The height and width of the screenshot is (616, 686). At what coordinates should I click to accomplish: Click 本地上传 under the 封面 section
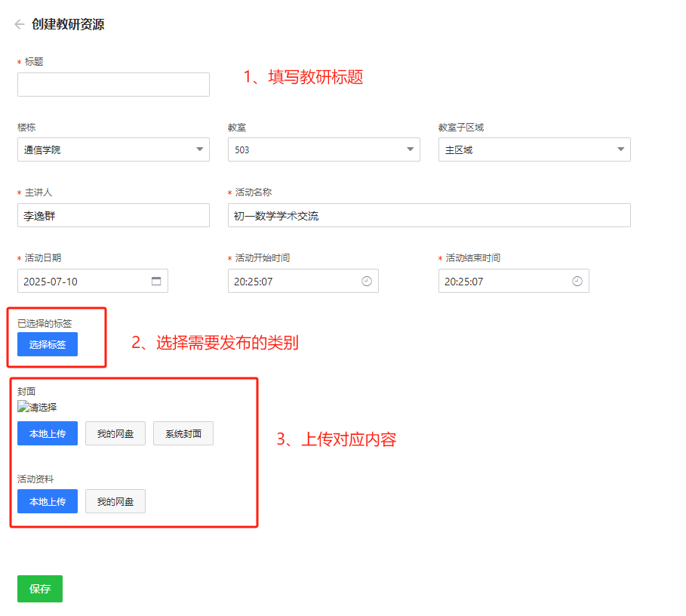pyautogui.click(x=48, y=433)
